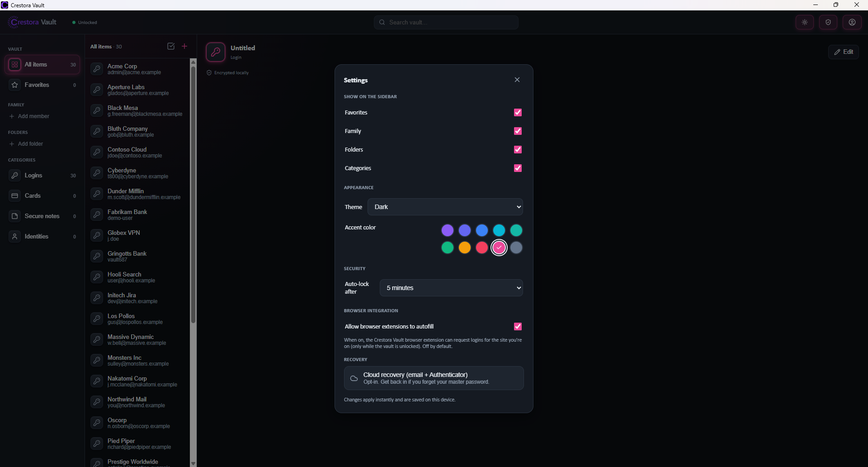868x467 pixels.
Task: Select the blue accent color
Action: (482, 230)
